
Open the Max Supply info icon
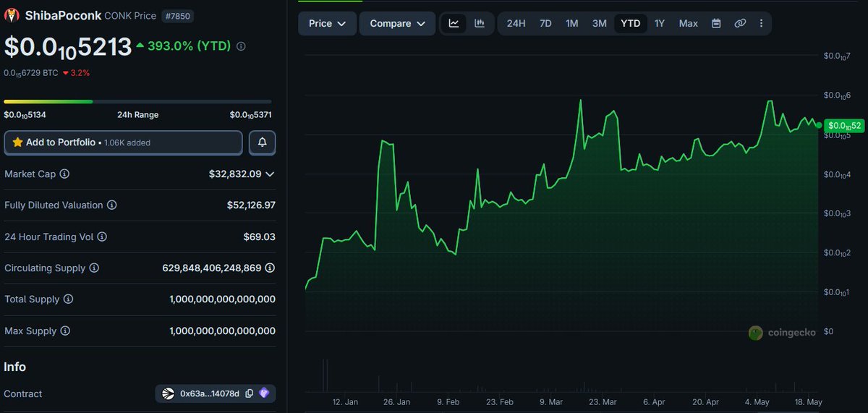pyautogui.click(x=65, y=331)
